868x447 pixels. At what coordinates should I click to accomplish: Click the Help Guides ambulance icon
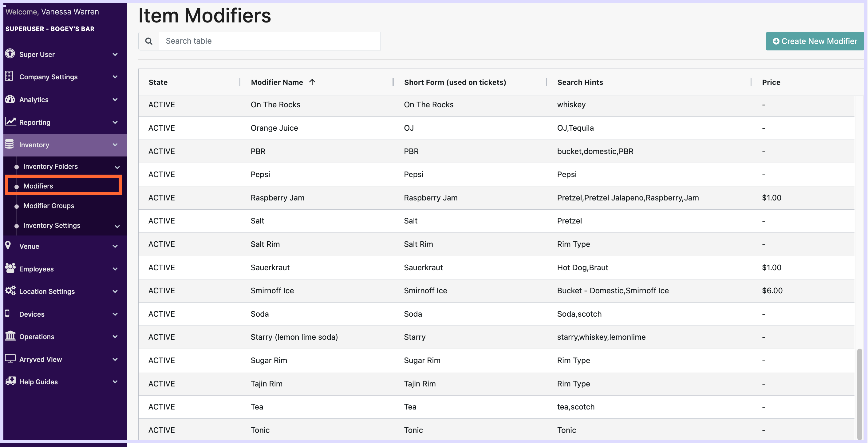coord(10,381)
